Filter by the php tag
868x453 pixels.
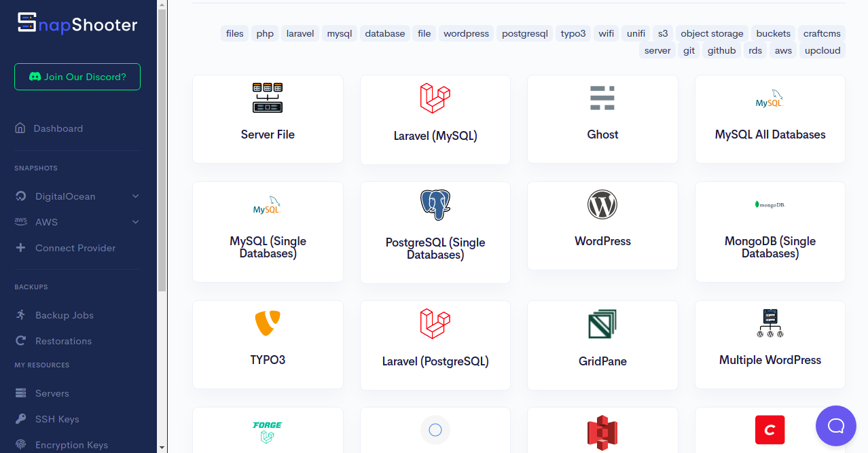pos(265,33)
